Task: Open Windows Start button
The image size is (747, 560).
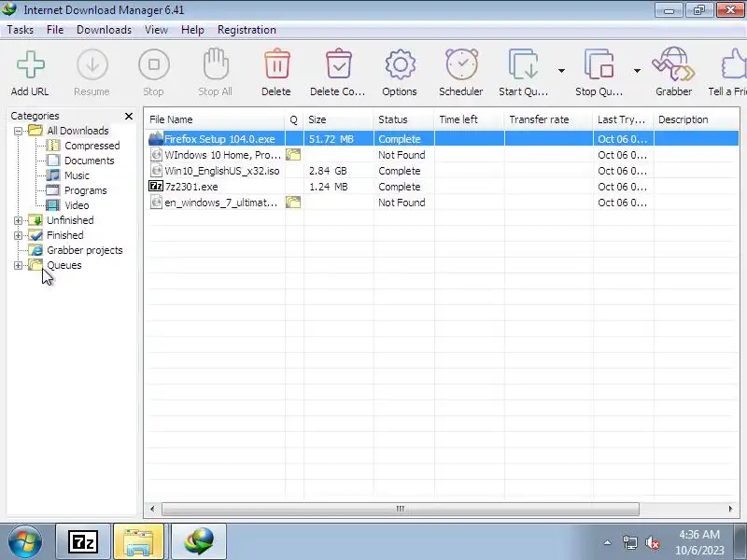Action: [25, 542]
